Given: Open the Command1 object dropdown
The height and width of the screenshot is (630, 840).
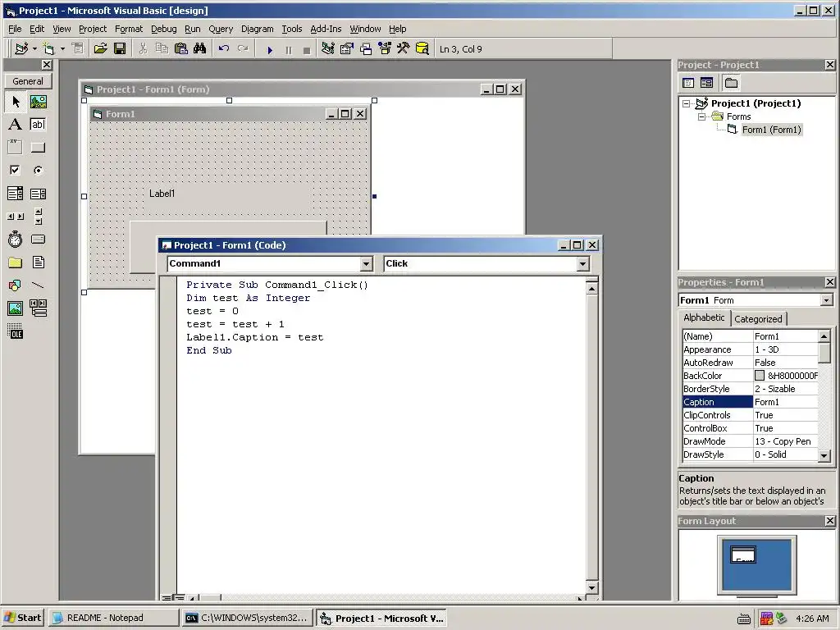Looking at the screenshot, I should click(x=366, y=263).
